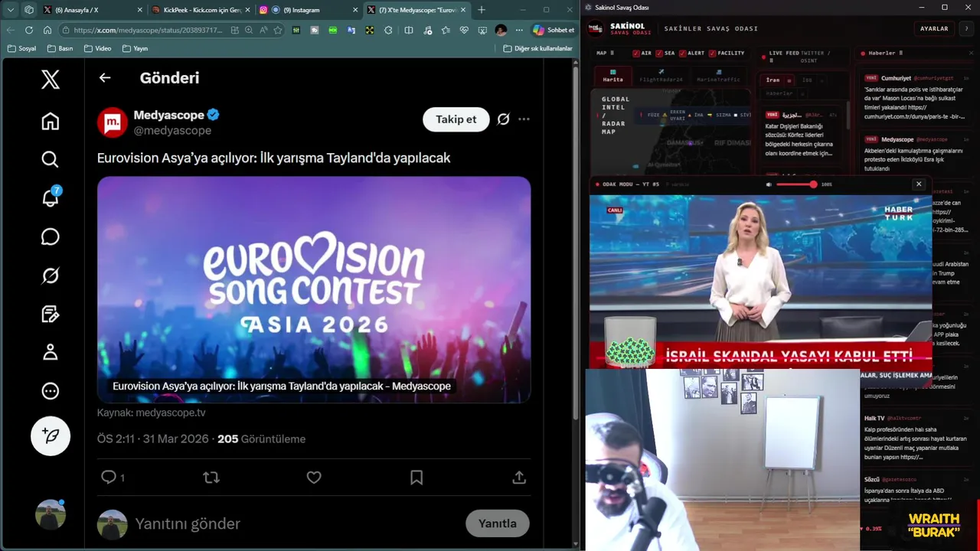Go back with the Gönderi arrow
Viewport: 980px width, 551px height.
(x=105, y=77)
